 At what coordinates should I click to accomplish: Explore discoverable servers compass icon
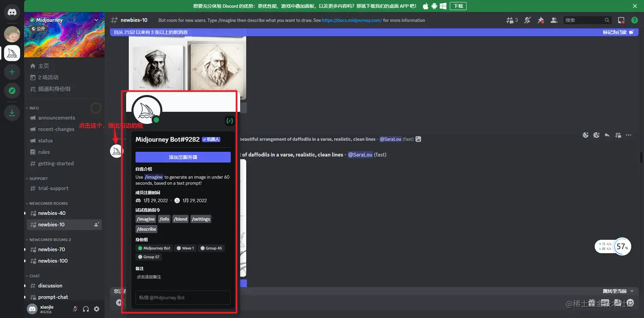tap(12, 90)
